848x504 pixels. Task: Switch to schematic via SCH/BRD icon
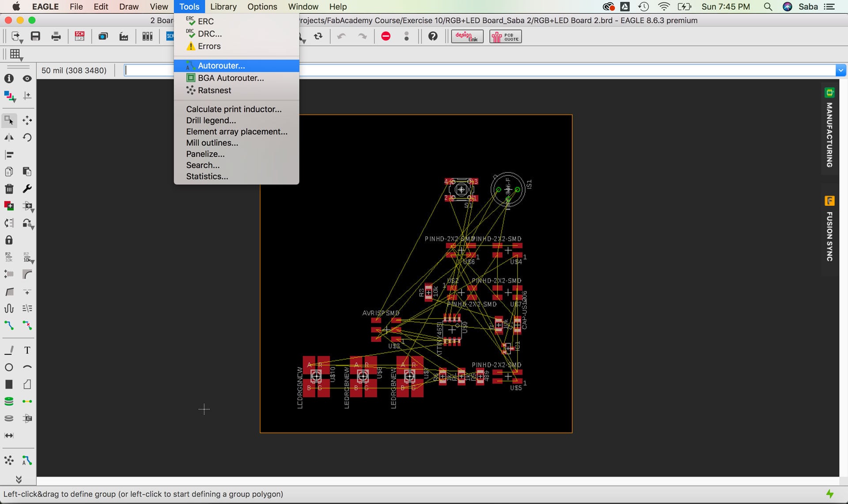coord(79,36)
